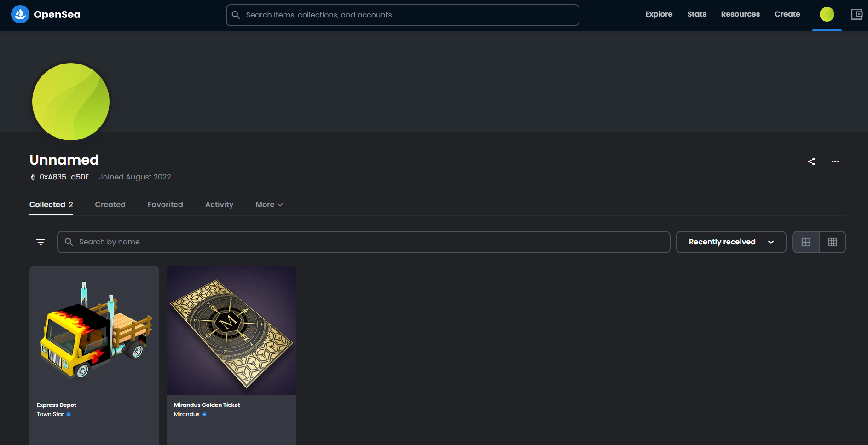Viewport: 868px width, 445px height.
Task: Toggle the filter sidebar icon
Action: click(41, 242)
